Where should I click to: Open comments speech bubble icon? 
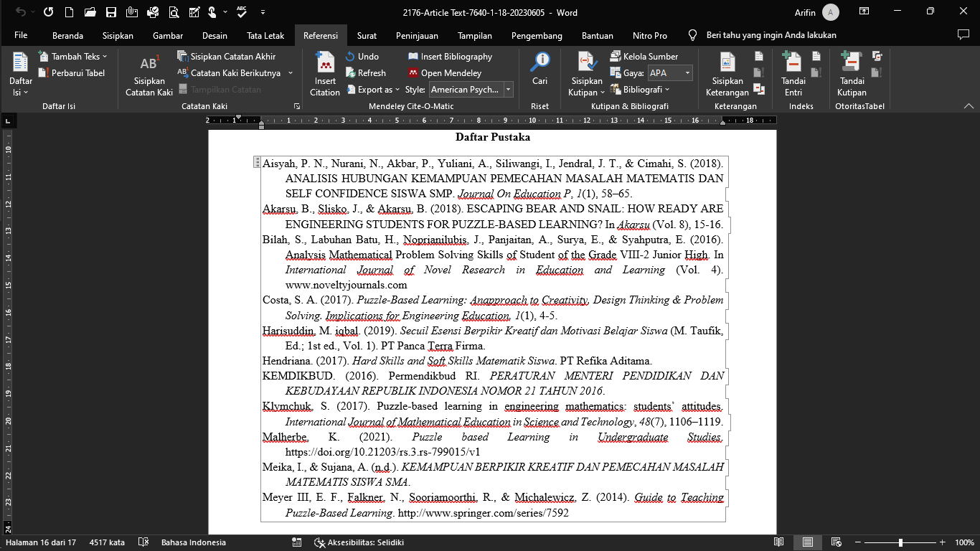coord(963,35)
